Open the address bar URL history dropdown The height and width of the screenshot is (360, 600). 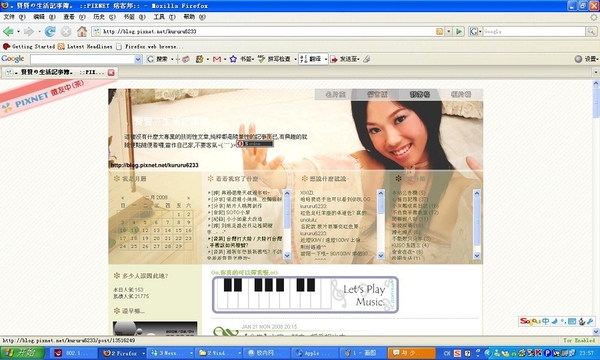coord(449,31)
